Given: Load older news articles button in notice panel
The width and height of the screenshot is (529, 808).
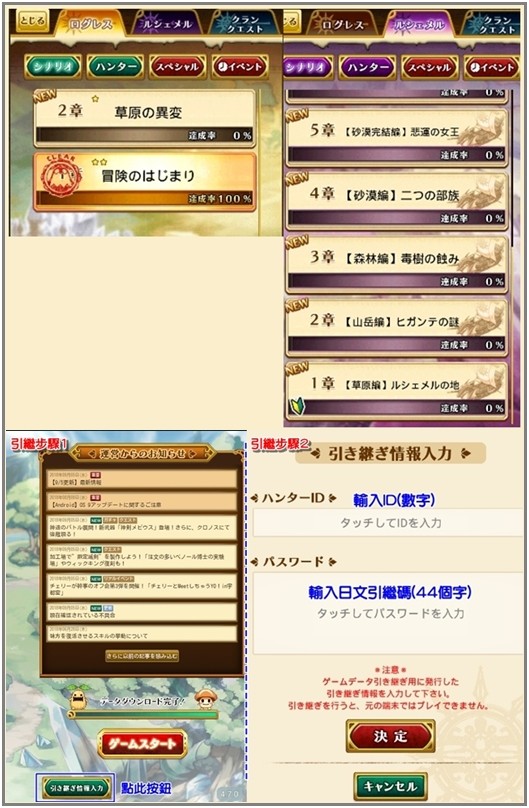Looking at the screenshot, I should click(142, 656).
